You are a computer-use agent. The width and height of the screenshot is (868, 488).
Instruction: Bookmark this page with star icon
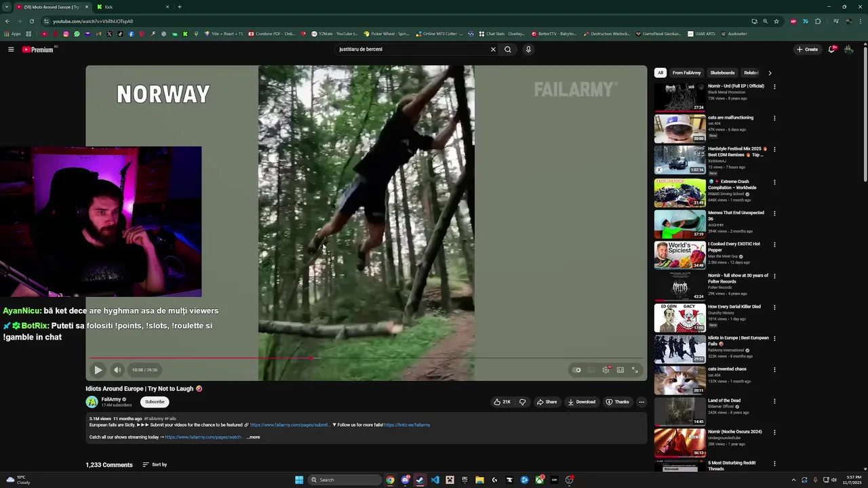click(776, 21)
